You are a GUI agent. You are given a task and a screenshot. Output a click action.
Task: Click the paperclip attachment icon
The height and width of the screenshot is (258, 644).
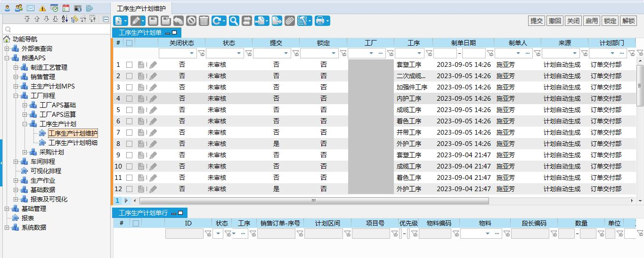tap(289, 21)
